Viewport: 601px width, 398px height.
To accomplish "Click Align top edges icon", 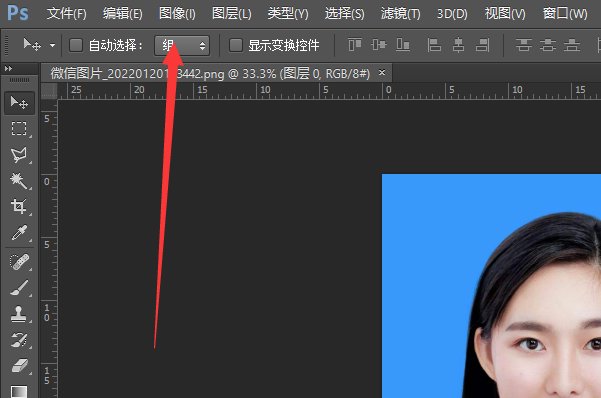I will 355,45.
